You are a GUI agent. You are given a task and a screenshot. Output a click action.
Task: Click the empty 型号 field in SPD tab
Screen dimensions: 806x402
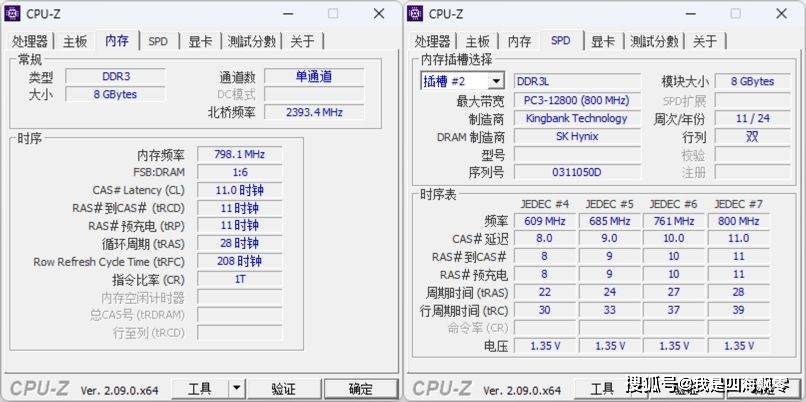578,154
